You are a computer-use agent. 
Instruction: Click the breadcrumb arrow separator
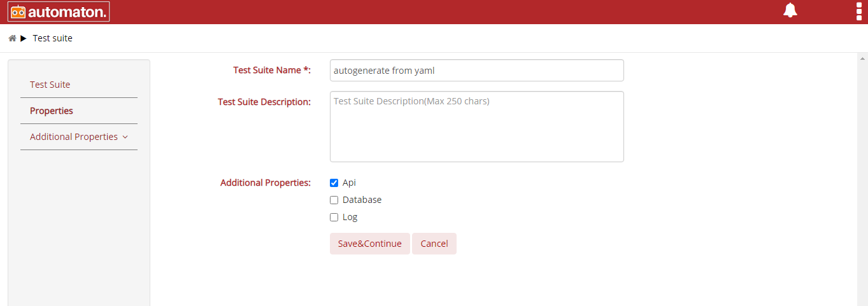pos(24,38)
